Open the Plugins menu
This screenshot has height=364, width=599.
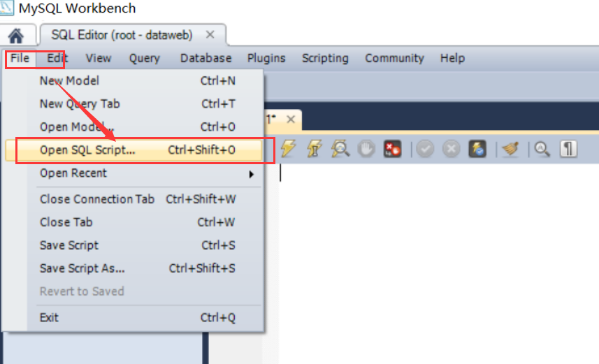[266, 58]
